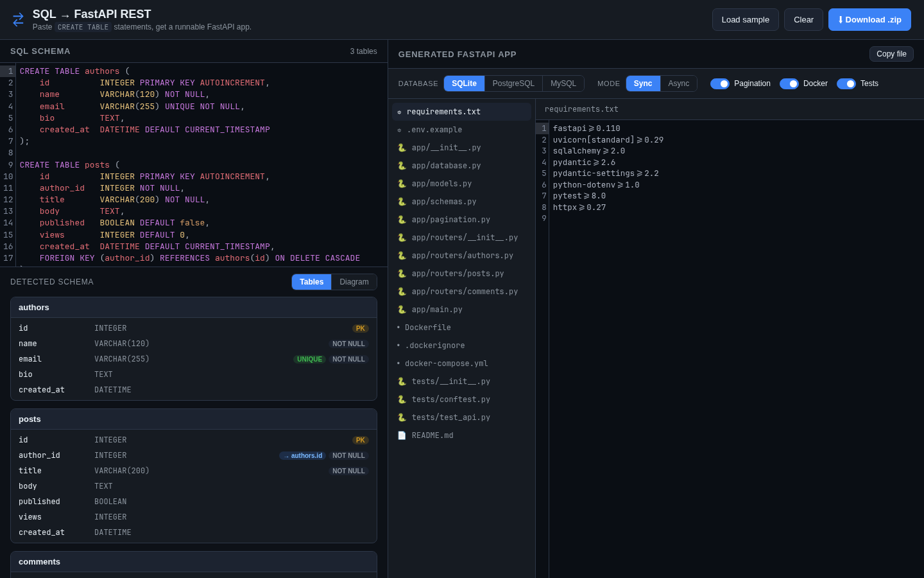Click the comments table card header

pos(194,562)
